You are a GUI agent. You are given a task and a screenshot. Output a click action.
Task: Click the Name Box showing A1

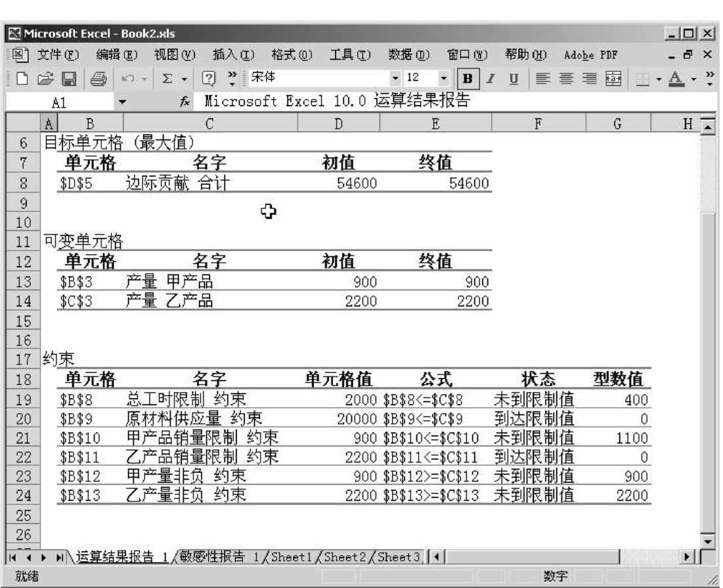pyautogui.click(x=60, y=102)
